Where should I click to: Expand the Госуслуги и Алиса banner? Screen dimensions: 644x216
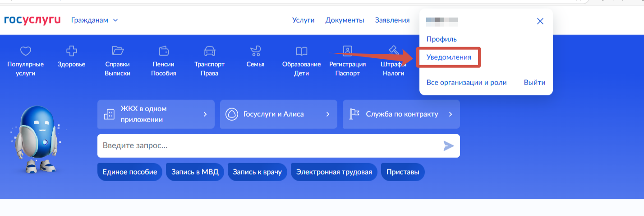(278, 114)
